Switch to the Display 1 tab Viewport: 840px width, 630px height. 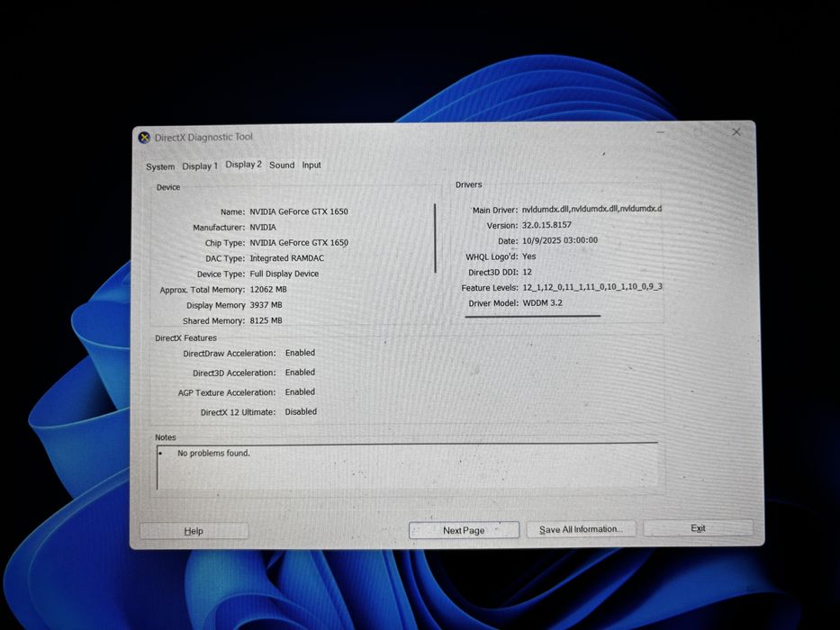(x=200, y=166)
